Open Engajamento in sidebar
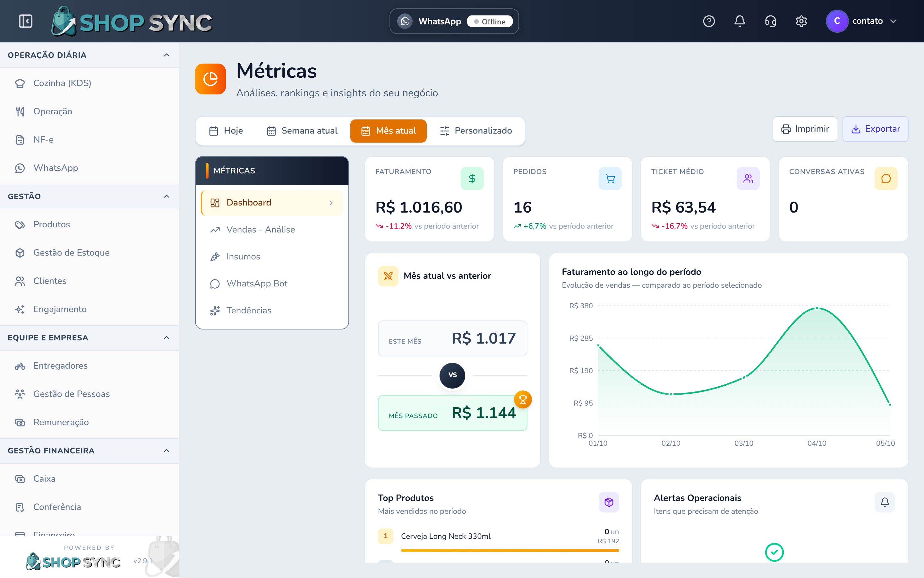This screenshot has height=578, width=924. pos(89,309)
